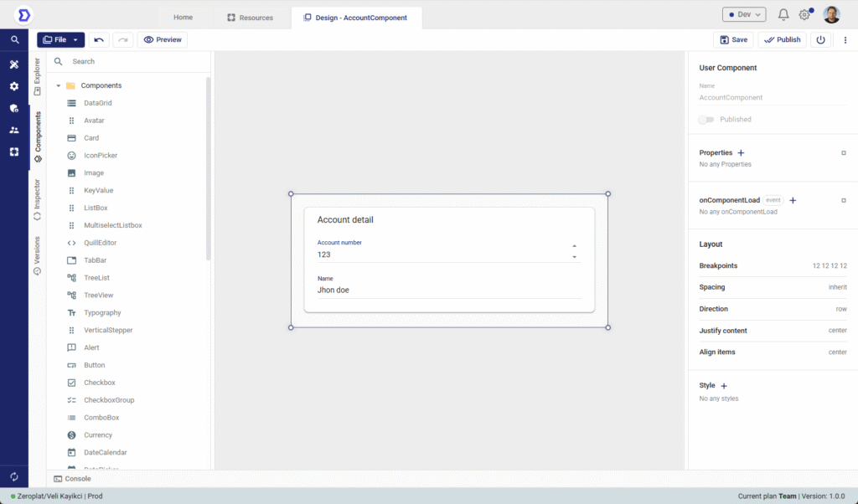Switch to the Resources tab
Screen dimensions: 858x504
250,18
